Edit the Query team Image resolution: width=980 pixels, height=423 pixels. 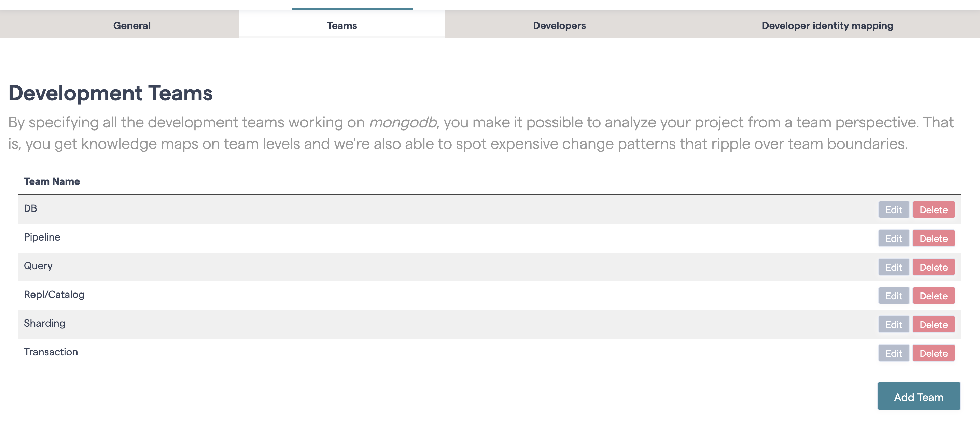pyautogui.click(x=894, y=267)
